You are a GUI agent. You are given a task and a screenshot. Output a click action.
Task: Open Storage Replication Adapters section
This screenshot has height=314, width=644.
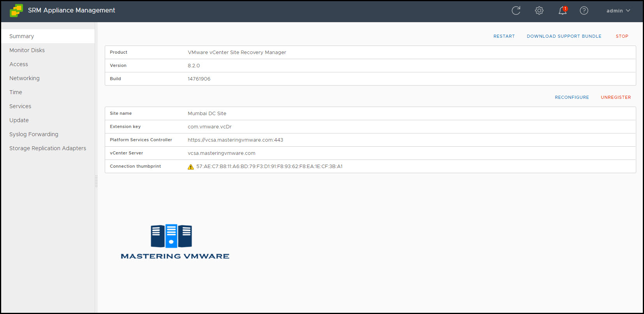coord(48,148)
